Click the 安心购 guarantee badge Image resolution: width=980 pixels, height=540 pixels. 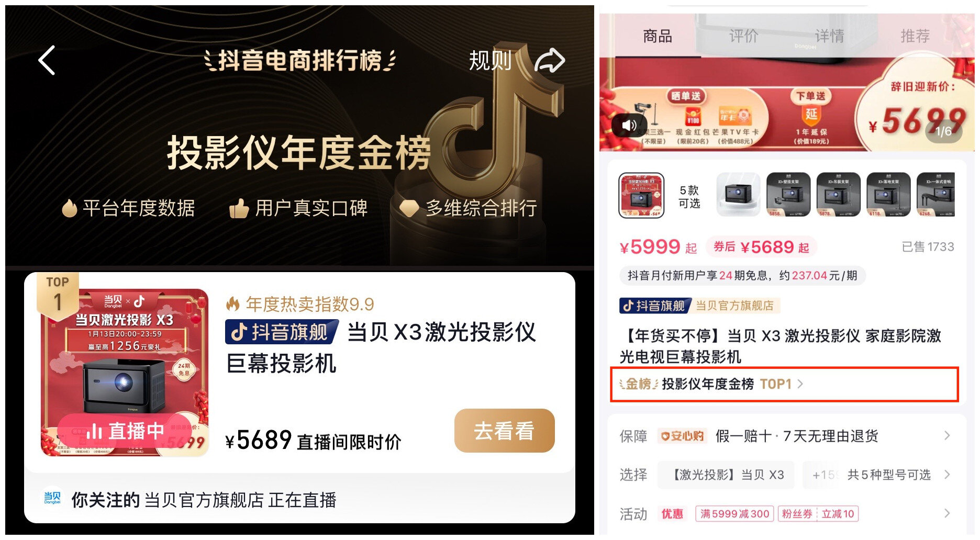(683, 436)
